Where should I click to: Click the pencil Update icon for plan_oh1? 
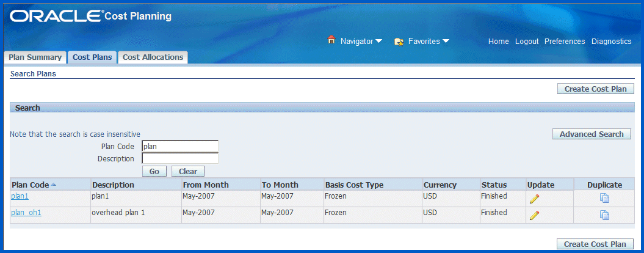click(534, 215)
